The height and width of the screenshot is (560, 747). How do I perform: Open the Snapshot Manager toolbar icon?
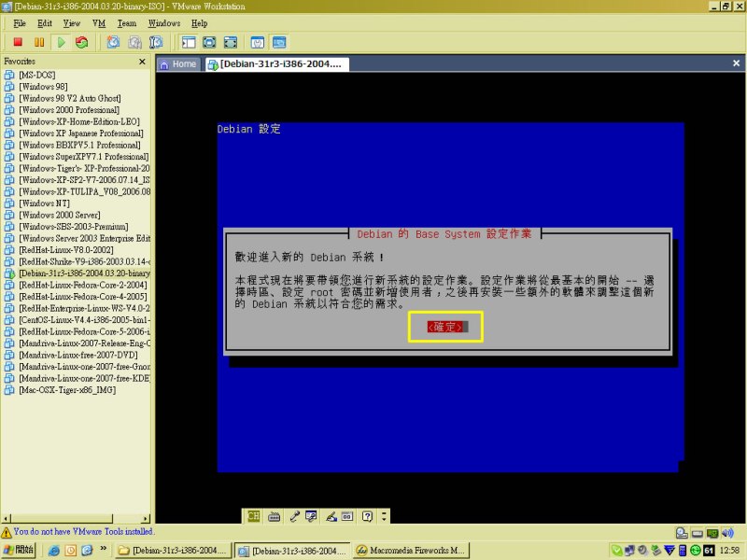pos(156,42)
